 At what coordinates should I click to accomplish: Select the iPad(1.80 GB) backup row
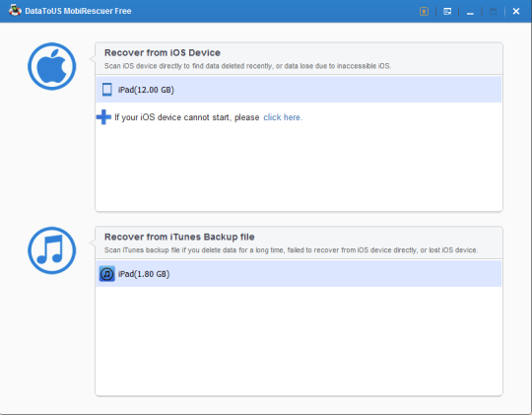(x=299, y=274)
